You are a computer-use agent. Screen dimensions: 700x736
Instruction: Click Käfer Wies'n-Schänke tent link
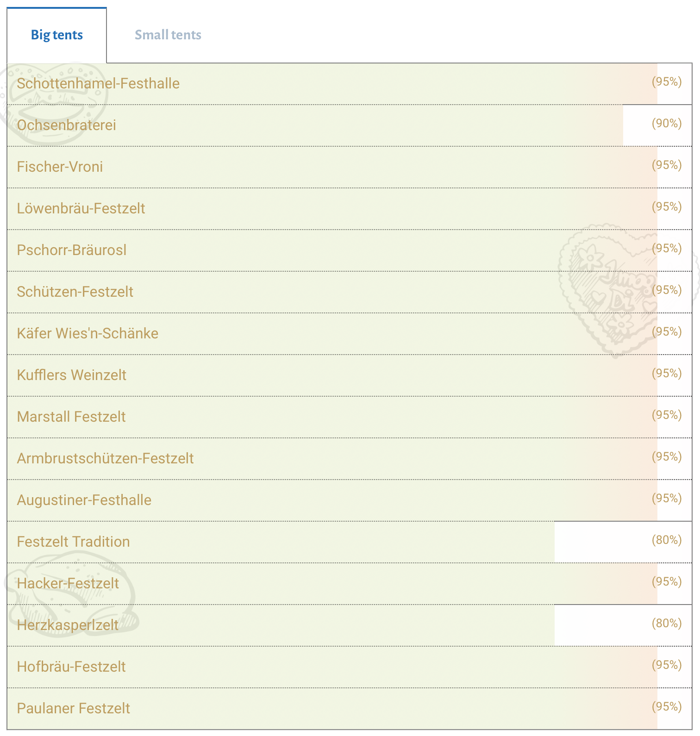pyautogui.click(x=87, y=334)
